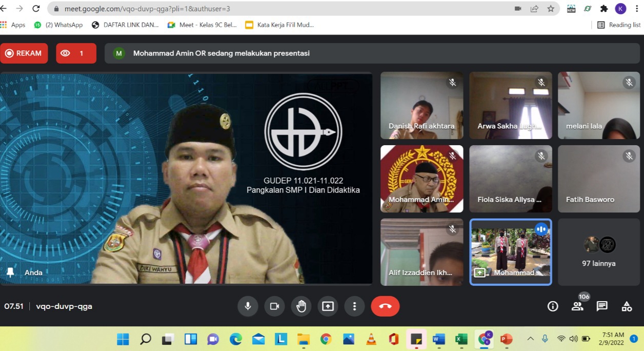Click the pin icon beside Anda
This screenshot has width=644, height=351.
click(10, 272)
